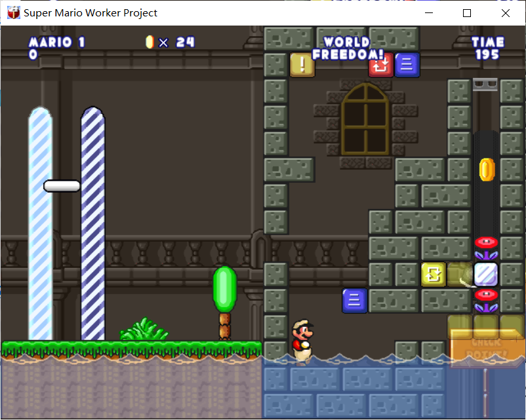This screenshot has height=420, width=526.
Task: Click the MARIO 1 lives label
Action: click(x=56, y=42)
